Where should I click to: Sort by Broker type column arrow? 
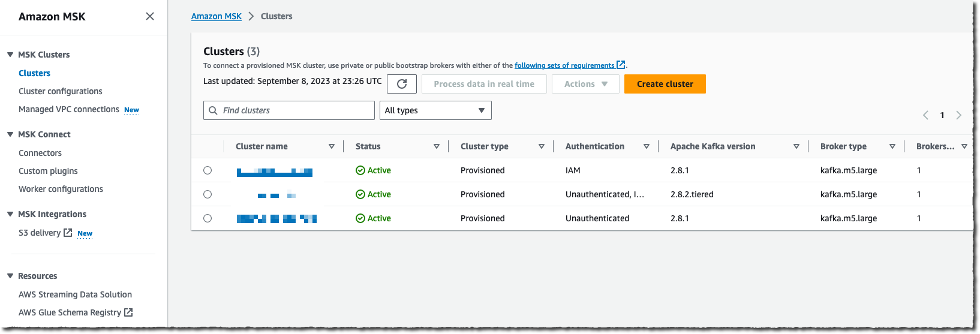[x=892, y=146]
